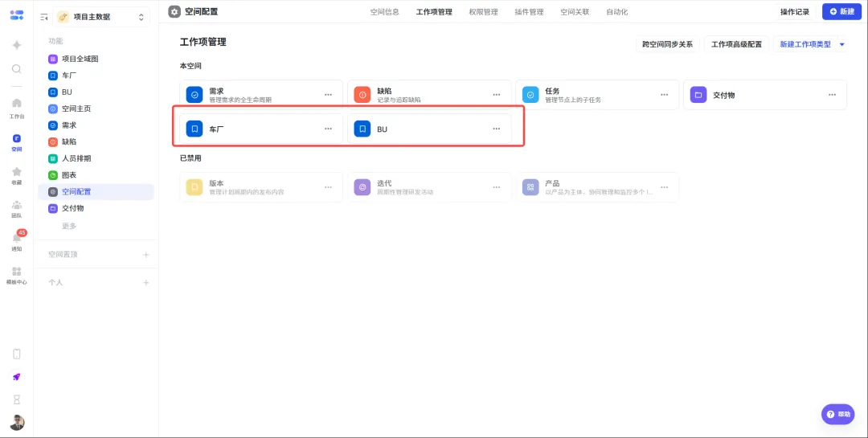
Task: Open more options on 车厂 card
Action: click(328, 129)
